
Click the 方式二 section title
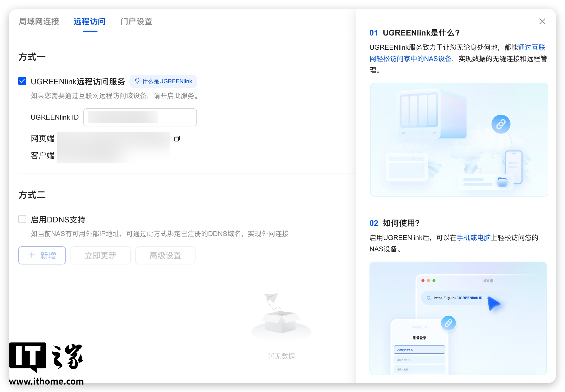[32, 195]
